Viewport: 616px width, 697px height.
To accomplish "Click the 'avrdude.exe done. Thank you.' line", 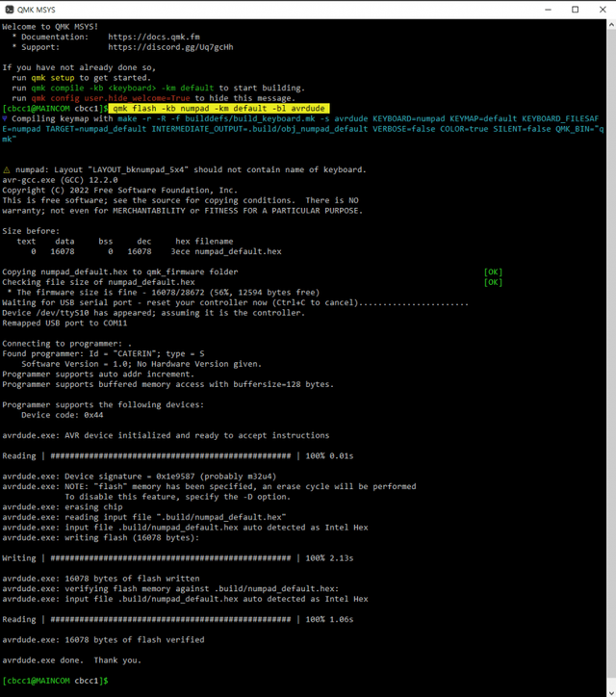I will pyautogui.click(x=71, y=660).
